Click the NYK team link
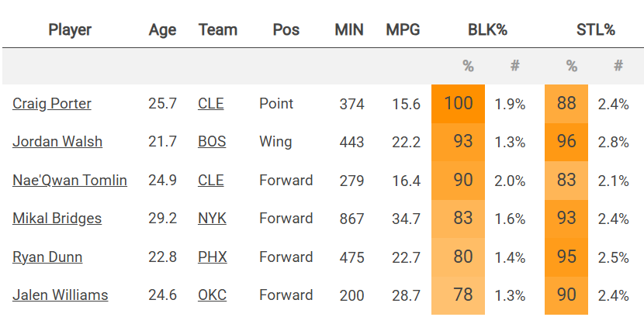Screen dimensions: 644x324 pyautogui.click(x=212, y=219)
